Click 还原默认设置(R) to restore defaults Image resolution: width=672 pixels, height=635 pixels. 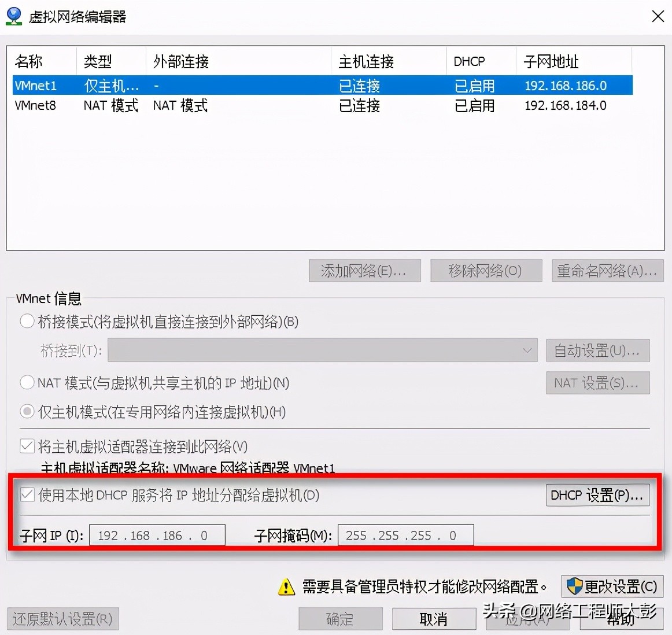(62, 618)
